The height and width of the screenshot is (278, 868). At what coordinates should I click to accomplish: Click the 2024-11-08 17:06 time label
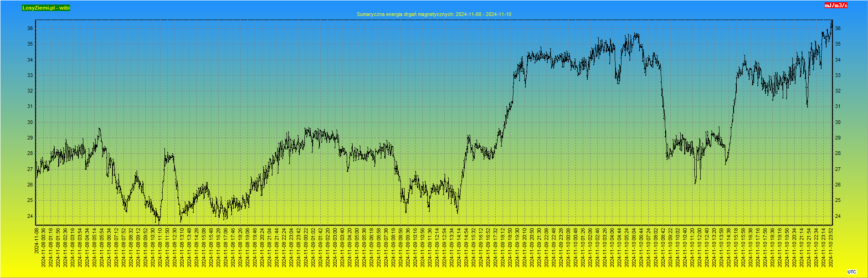click(x=226, y=247)
